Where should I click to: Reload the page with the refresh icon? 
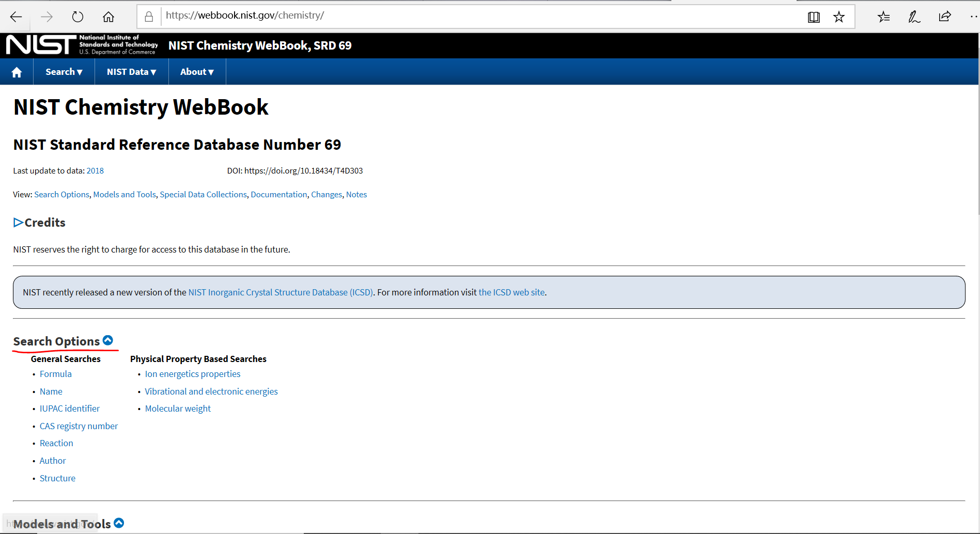tap(77, 17)
